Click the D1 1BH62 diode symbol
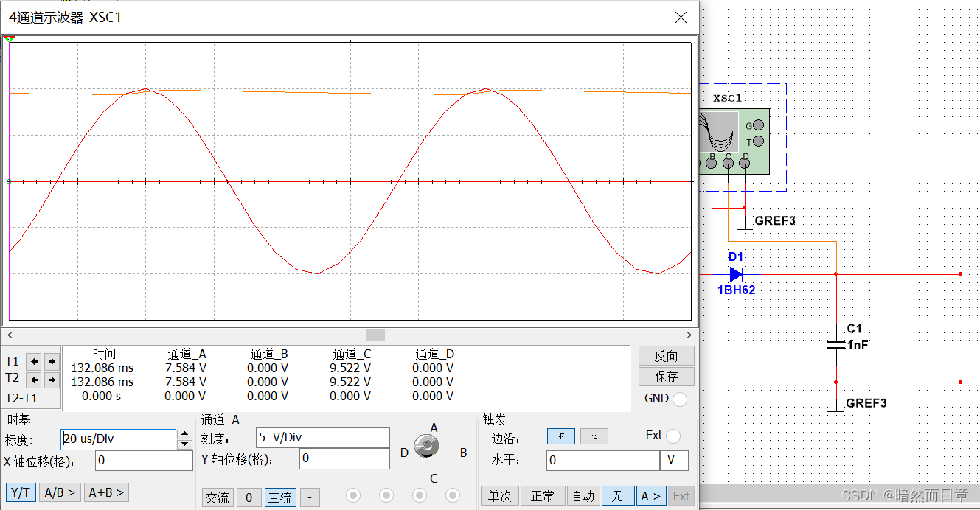980x510 pixels. point(734,275)
